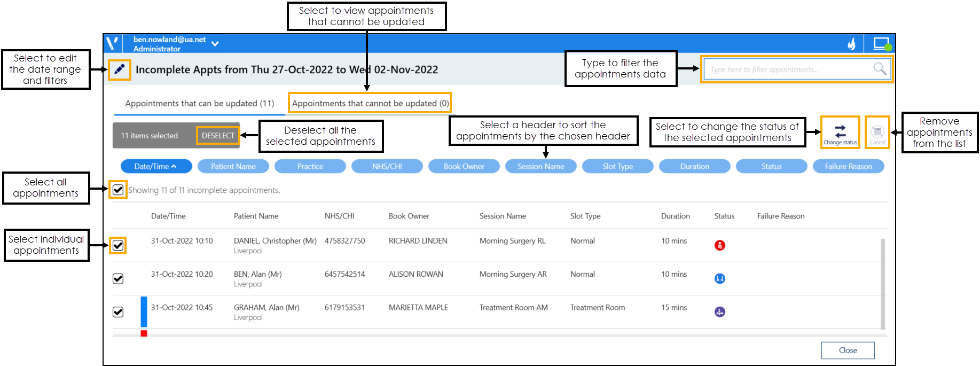The image size is (980, 366).
Task: Click the Change status arrows icon
Action: click(x=840, y=131)
